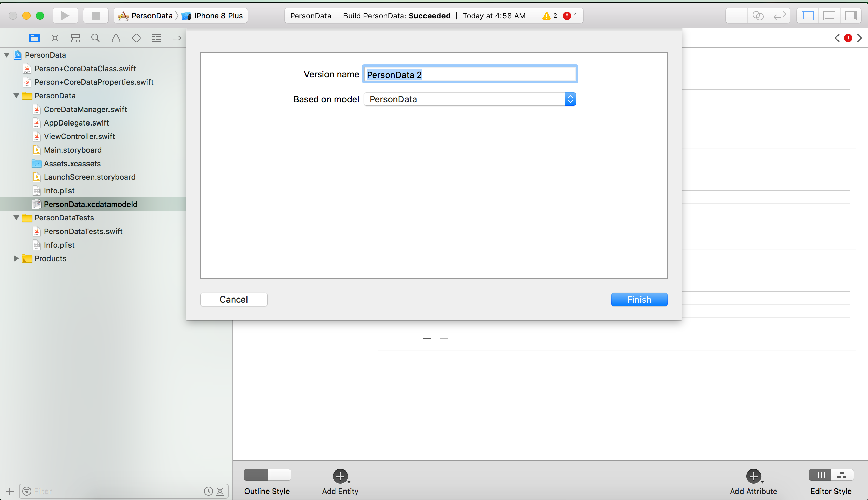Open the Breakpoint navigator icon
The image size is (868, 500).
176,38
